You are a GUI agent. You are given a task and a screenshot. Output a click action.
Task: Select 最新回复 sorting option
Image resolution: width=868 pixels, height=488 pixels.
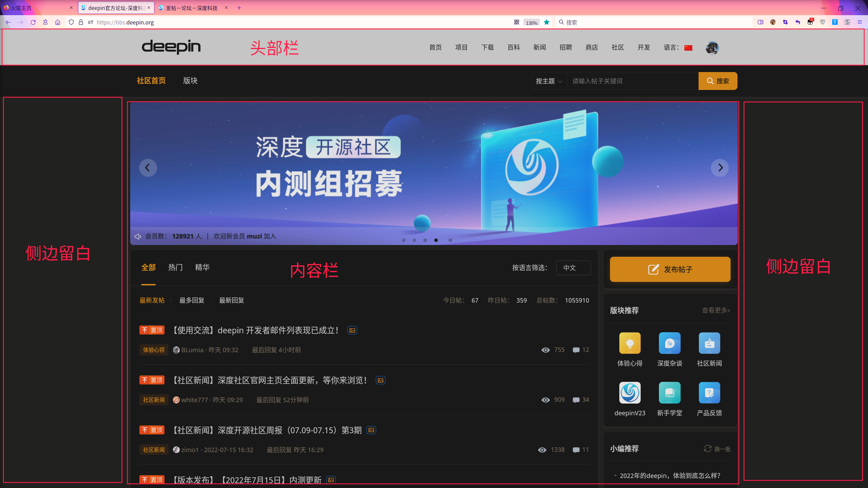point(231,300)
